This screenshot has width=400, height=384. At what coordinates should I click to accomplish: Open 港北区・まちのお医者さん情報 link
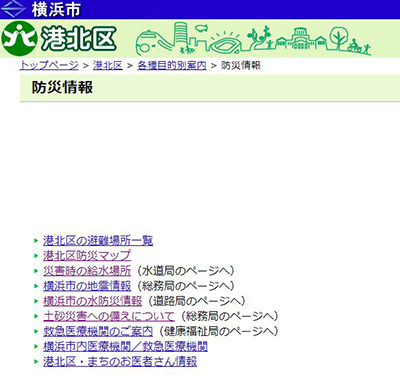(x=120, y=361)
